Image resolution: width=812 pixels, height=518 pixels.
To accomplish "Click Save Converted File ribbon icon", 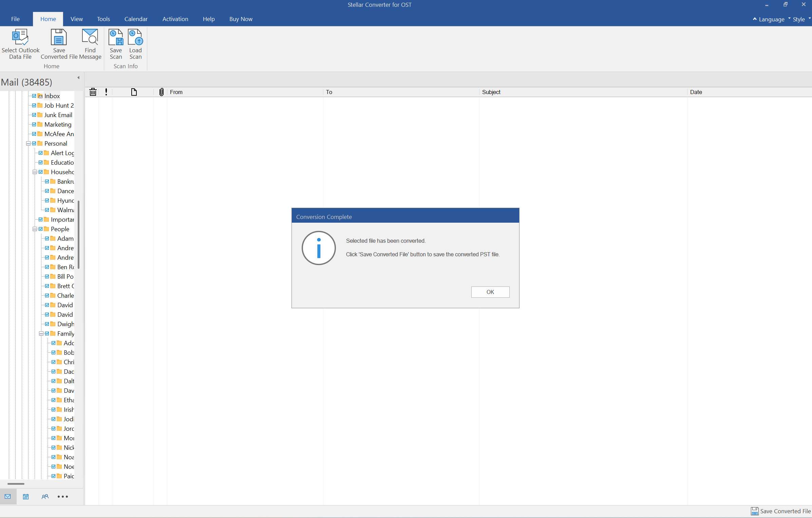I will [59, 37].
